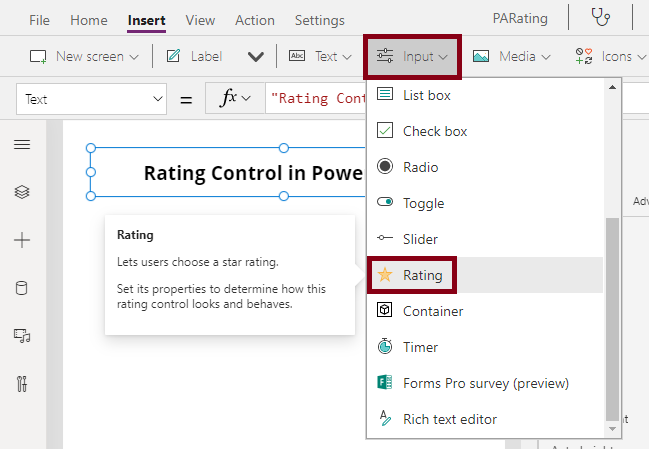Click the List box icon
The image size is (649, 451).
(385, 94)
